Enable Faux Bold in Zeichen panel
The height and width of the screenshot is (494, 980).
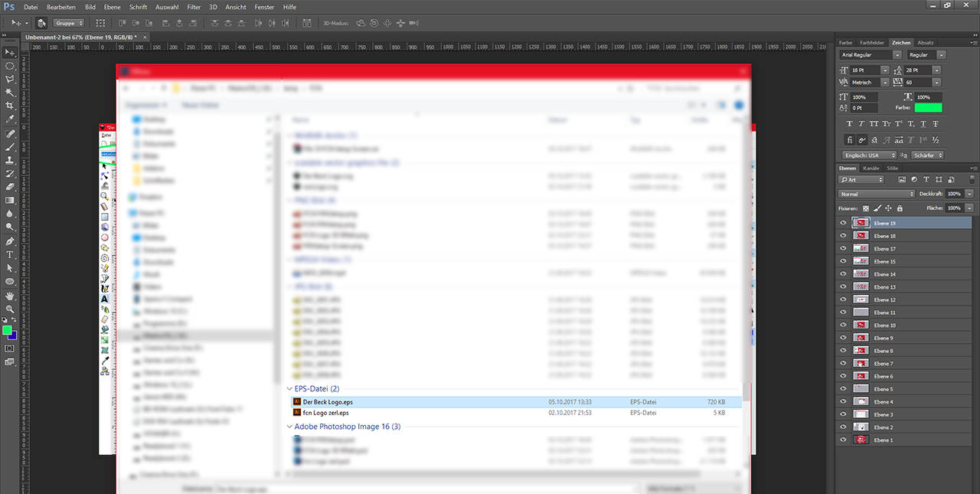pyautogui.click(x=849, y=124)
